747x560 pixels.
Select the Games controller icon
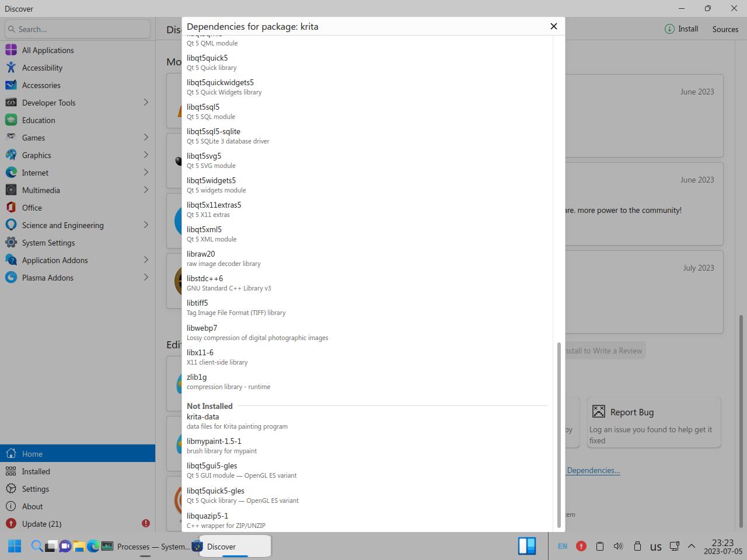[11, 138]
